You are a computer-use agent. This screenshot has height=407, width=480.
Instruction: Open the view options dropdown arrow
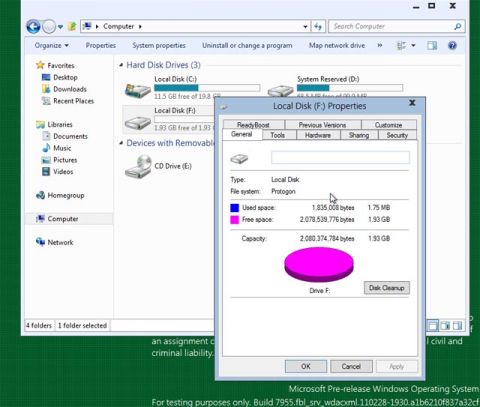coord(413,45)
